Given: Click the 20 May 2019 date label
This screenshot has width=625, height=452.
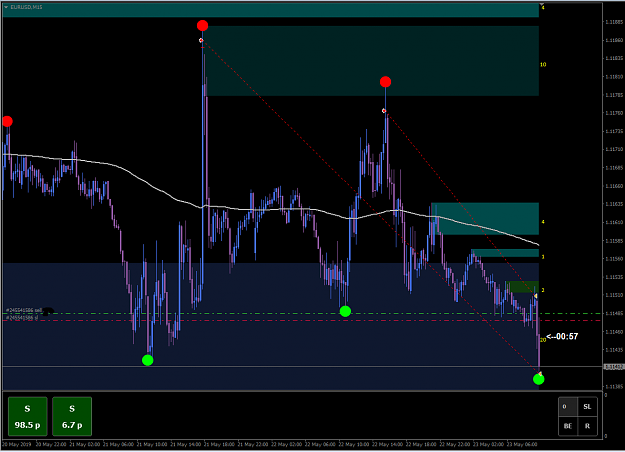Looking at the screenshot, I should 16,444.
